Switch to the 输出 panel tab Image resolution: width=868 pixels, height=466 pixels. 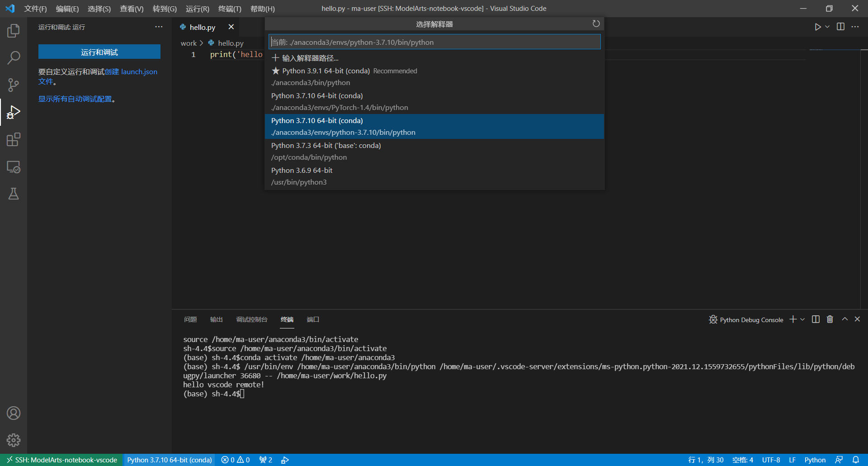point(216,319)
